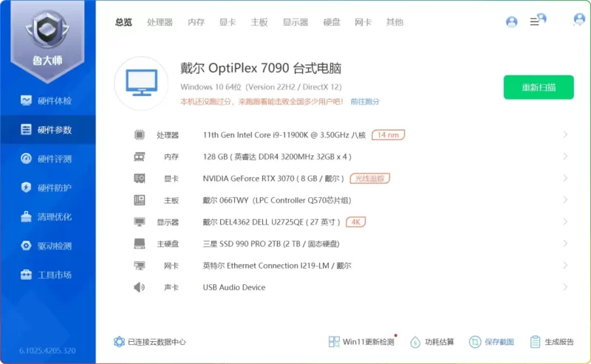Screen dimensions: 591x364
Task: Switch to the 内存 tab
Action: [196, 22]
